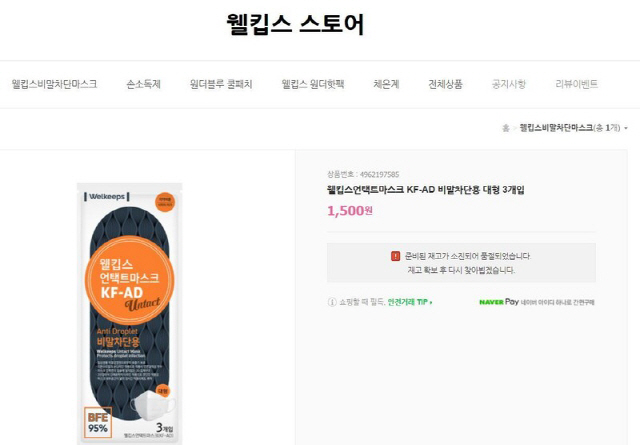This screenshot has height=445, width=640.
Task: Click the 안전거래 TIP link
Action: coord(410,302)
